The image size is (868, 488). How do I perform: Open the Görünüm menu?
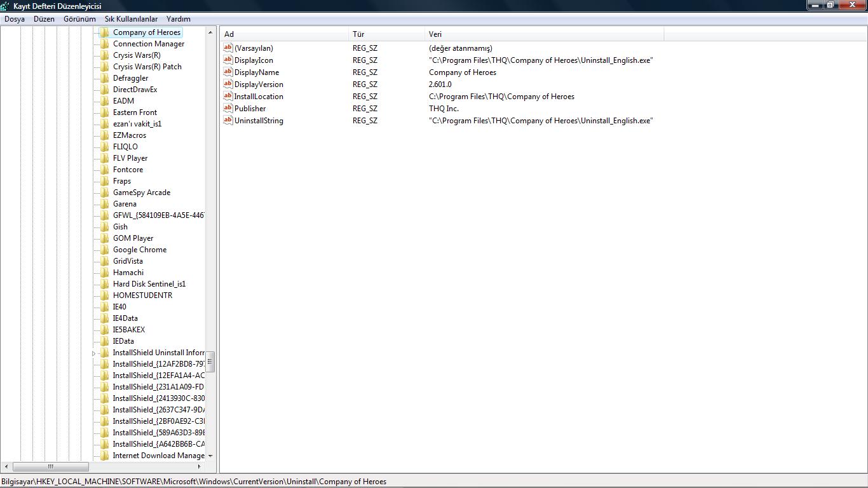(79, 19)
